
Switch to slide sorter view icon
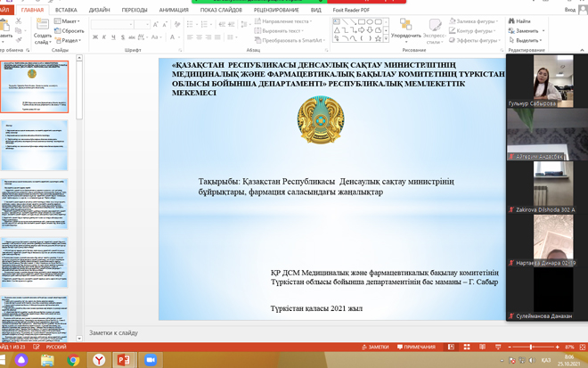[467, 347]
